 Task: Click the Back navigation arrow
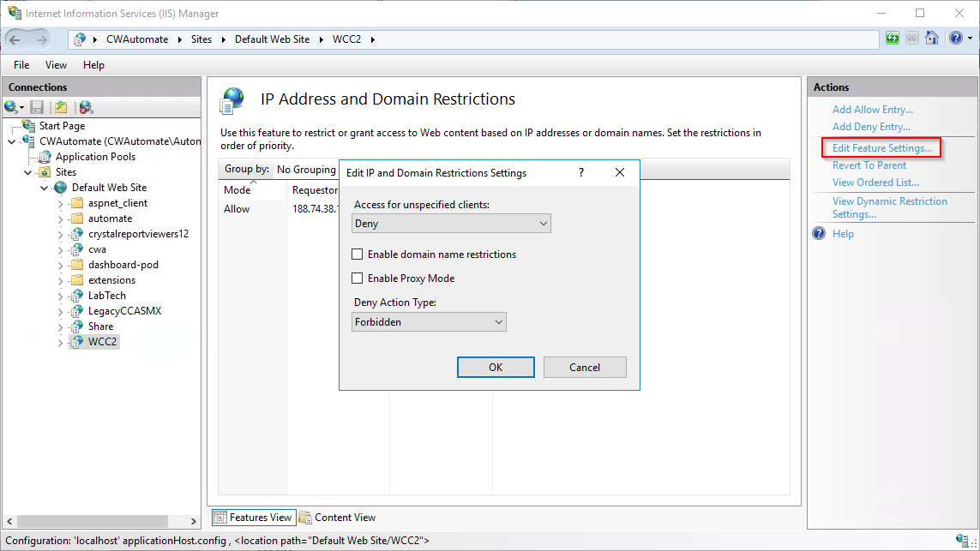(x=15, y=39)
